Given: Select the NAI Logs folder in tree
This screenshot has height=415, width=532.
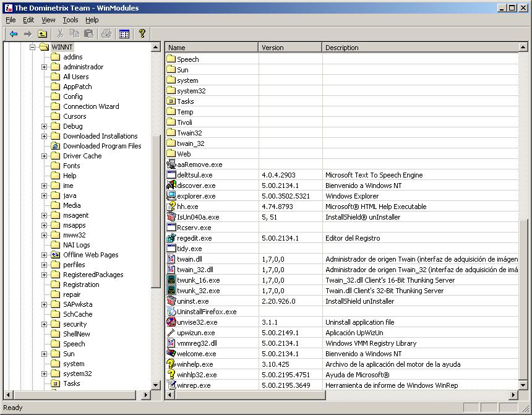Looking at the screenshot, I should (x=77, y=245).
